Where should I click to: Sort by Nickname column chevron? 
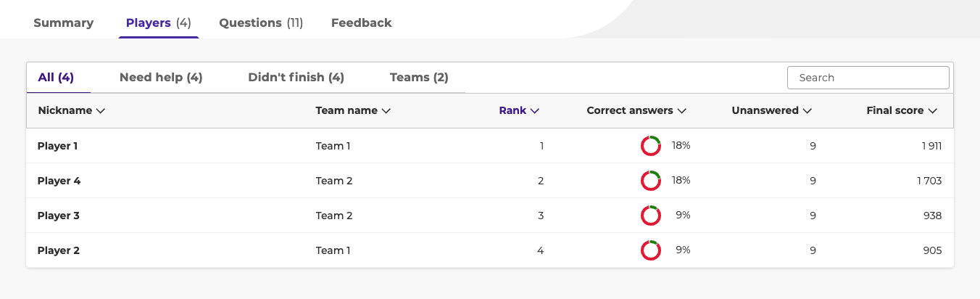(101, 111)
